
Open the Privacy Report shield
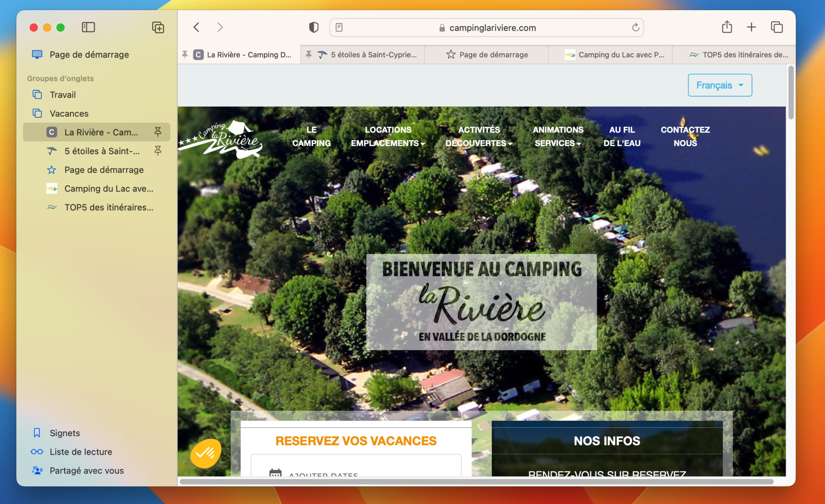313,28
